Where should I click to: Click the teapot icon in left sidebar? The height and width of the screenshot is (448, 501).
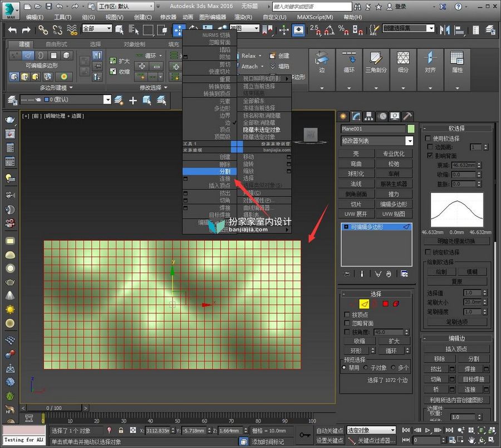(x=10, y=120)
